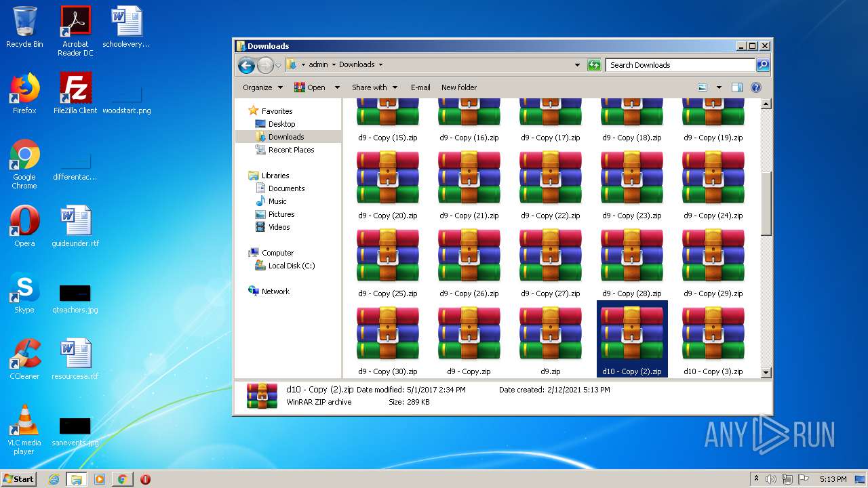Select d9 - Copy (24).zip archive
This screenshot has height=488, width=868.
click(x=713, y=184)
